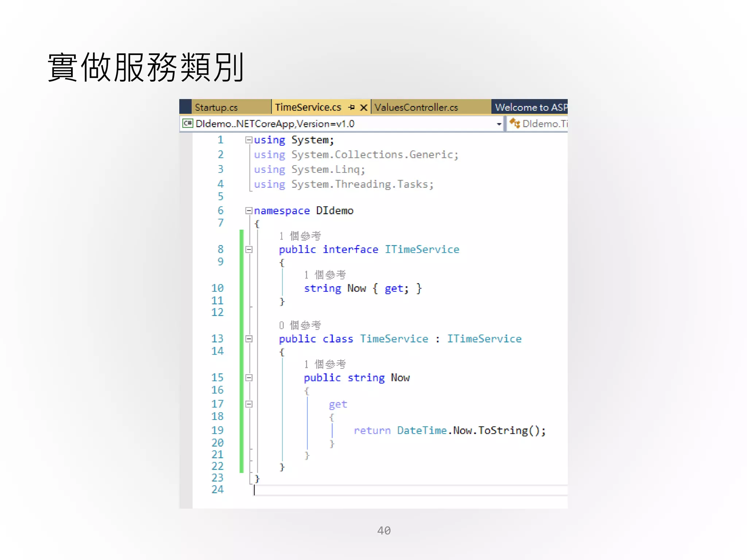Collapse the TimeService class block
Viewport: 747px width, 560px height.
point(249,339)
